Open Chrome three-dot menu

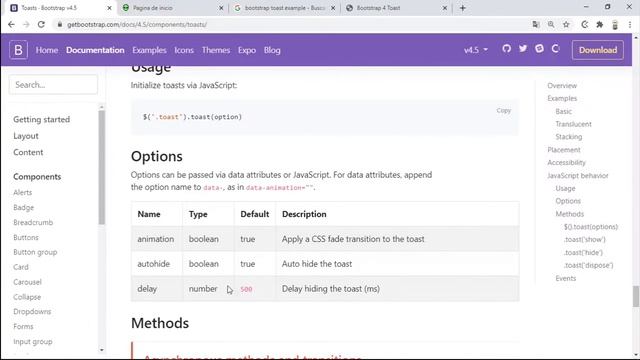point(630,24)
